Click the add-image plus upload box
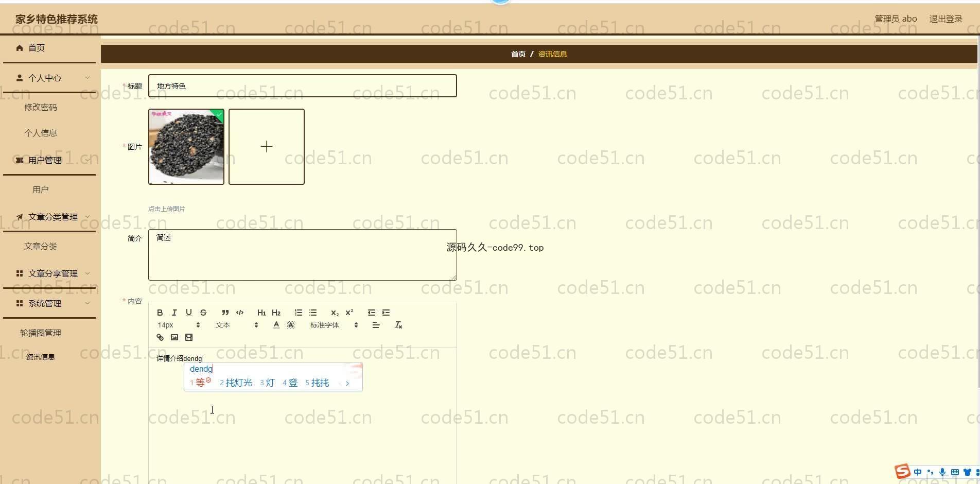Screen dimensions: 980x484 tap(267, 147)
